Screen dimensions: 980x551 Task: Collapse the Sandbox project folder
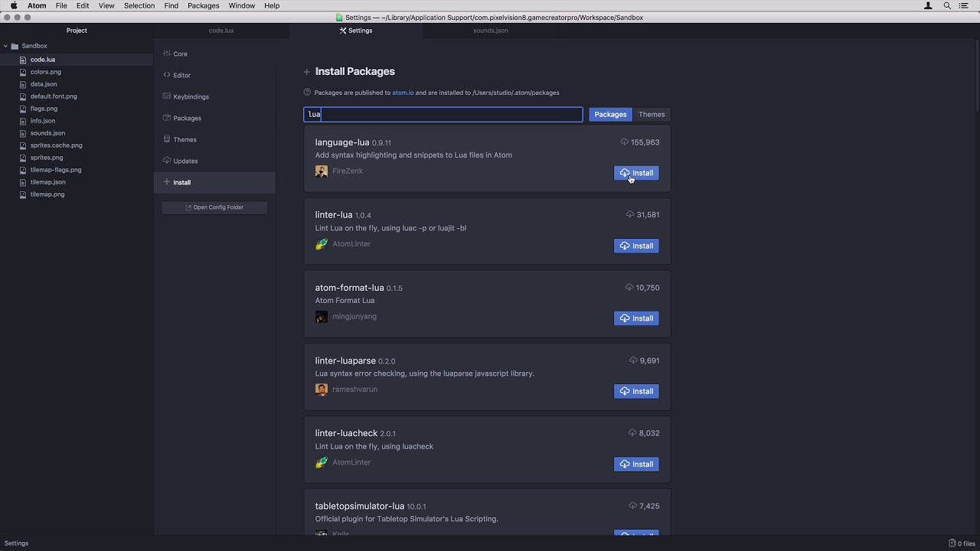pos(5,46)
